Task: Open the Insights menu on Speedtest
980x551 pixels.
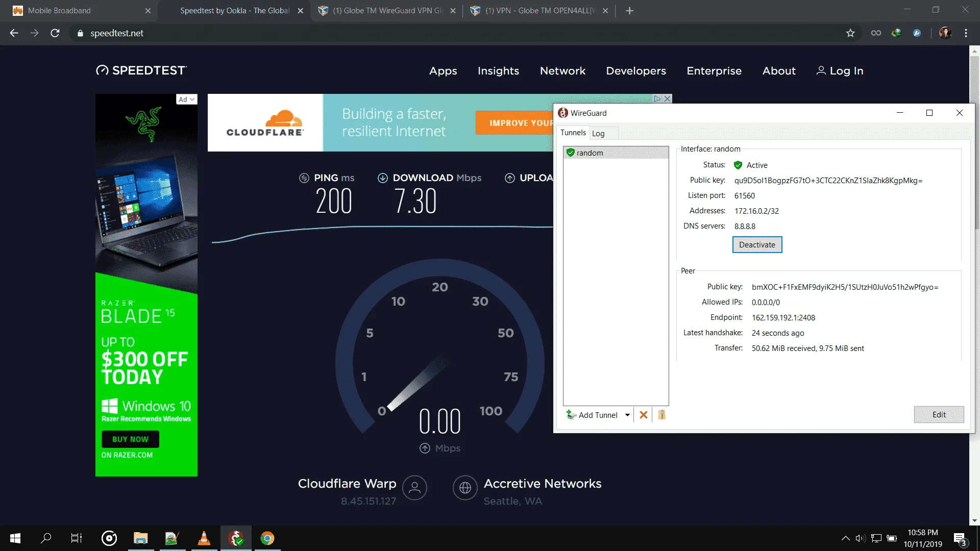Action: (x=498, y=71)
